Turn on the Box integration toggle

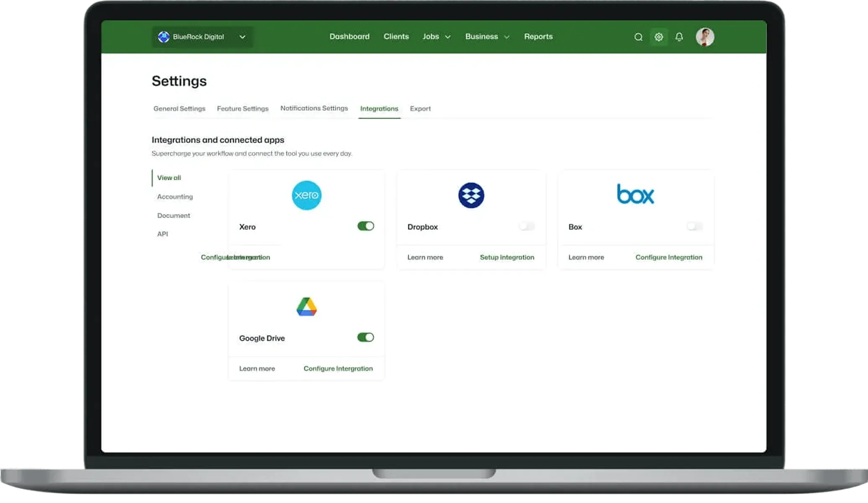tap(694, 226)
